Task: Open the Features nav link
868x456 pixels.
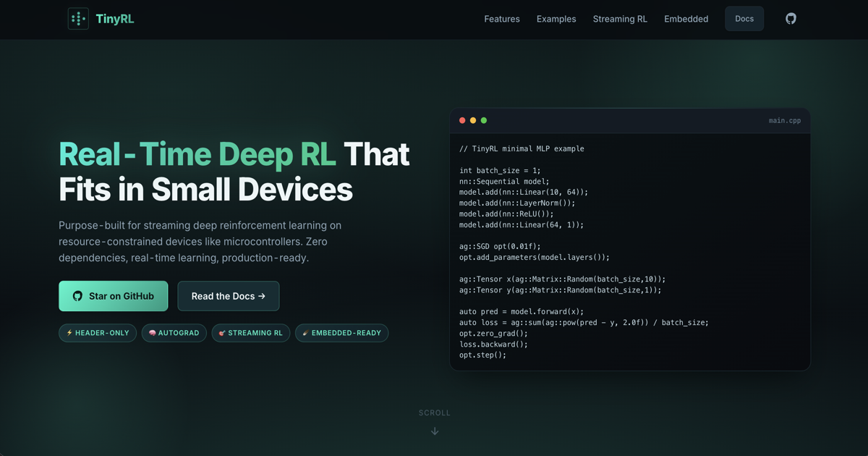Action: (502, 19)
